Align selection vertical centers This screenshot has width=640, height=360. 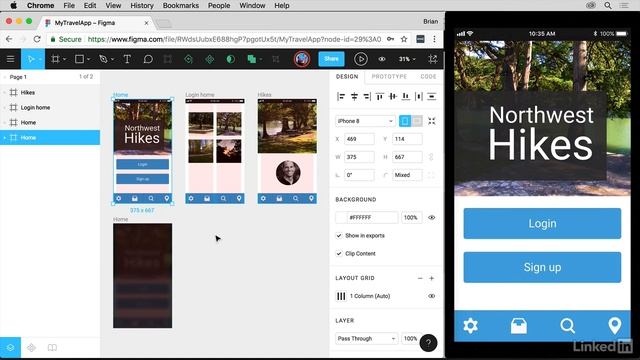click(393, 96)
